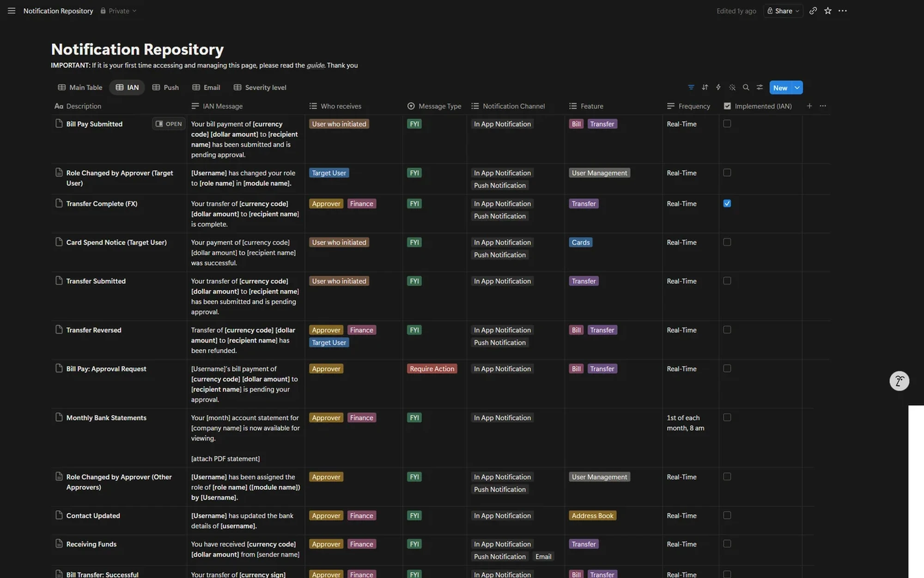Click the Cards feature tag
The image size is (924, 578).
[581, 242]
